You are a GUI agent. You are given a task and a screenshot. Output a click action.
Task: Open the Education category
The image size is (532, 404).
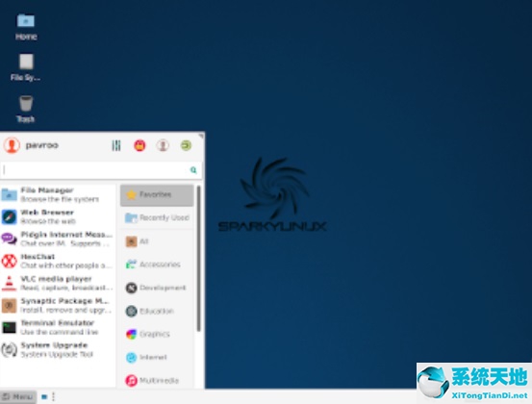tap(157, 311)
